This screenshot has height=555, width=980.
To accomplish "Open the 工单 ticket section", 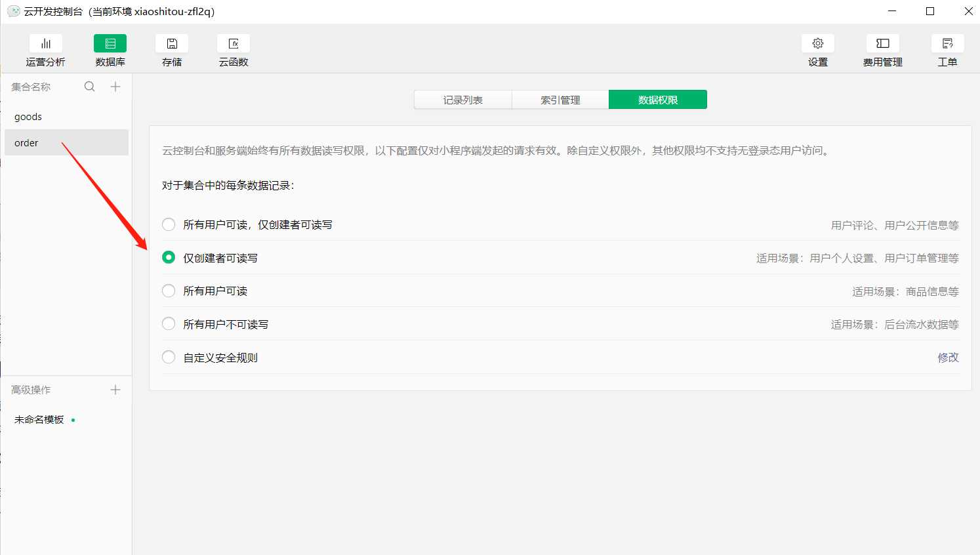I will [948, 51].
